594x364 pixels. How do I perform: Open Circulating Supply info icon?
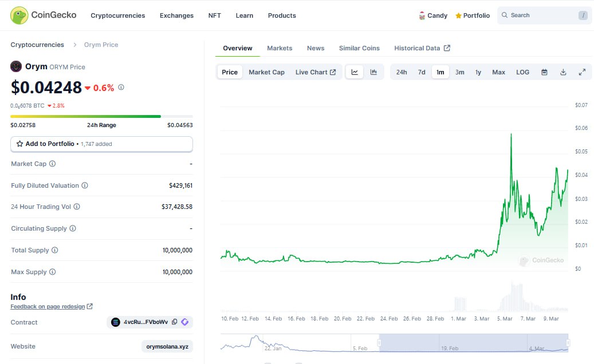[73, 228]
